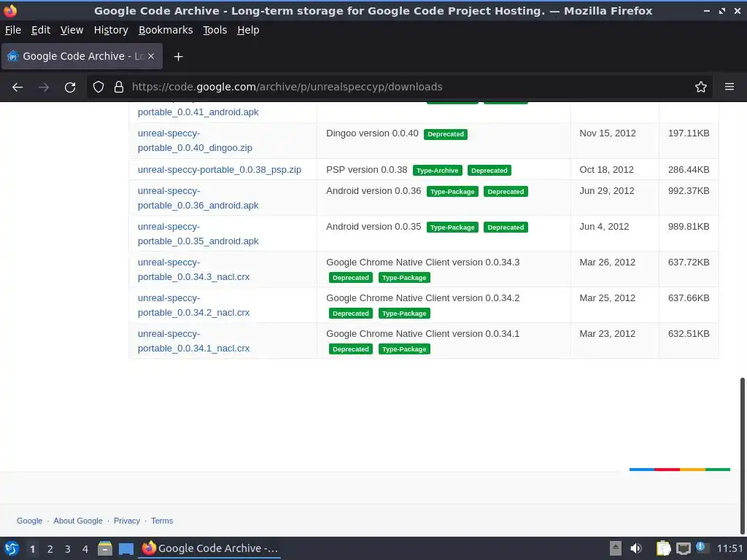Click Type-Package label on Native Client 0.0.34.3
The image size is (747, 560).
pos(404,278)
